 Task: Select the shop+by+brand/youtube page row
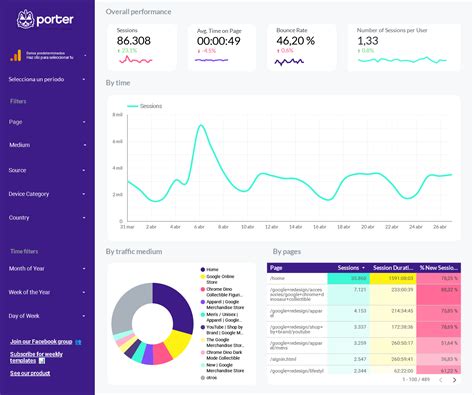tap(364, 329)
